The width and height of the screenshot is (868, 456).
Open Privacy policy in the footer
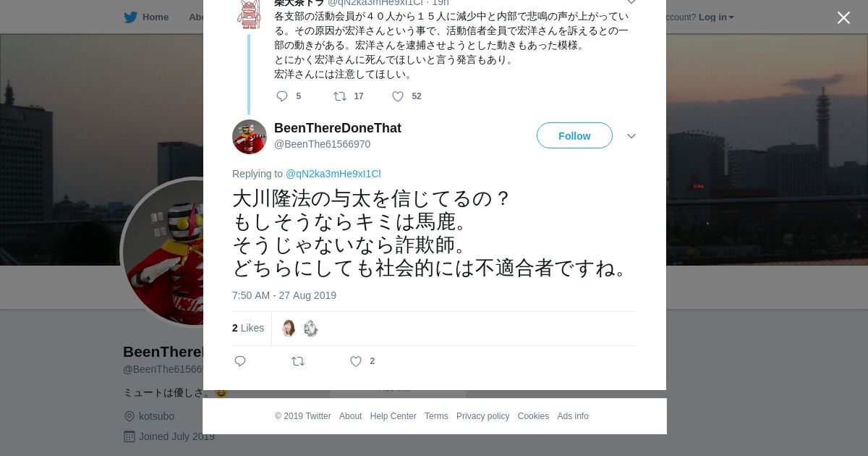point(482,416)
